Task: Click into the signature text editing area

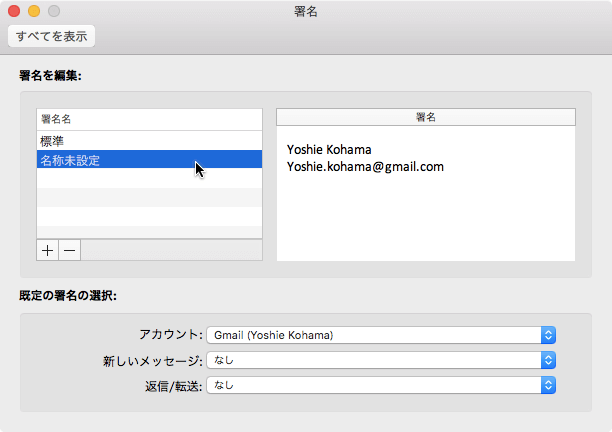Action: (426, 193)
